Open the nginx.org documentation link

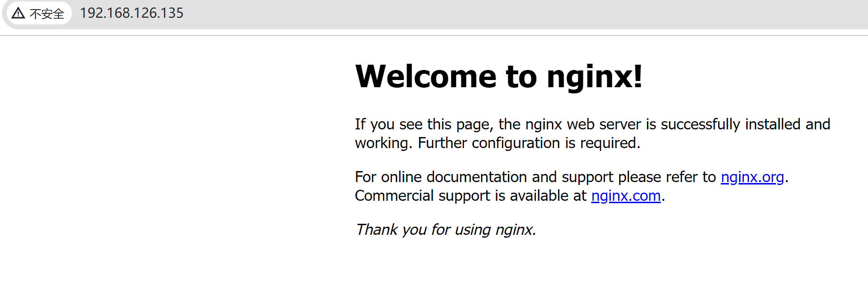coord(752,177)
